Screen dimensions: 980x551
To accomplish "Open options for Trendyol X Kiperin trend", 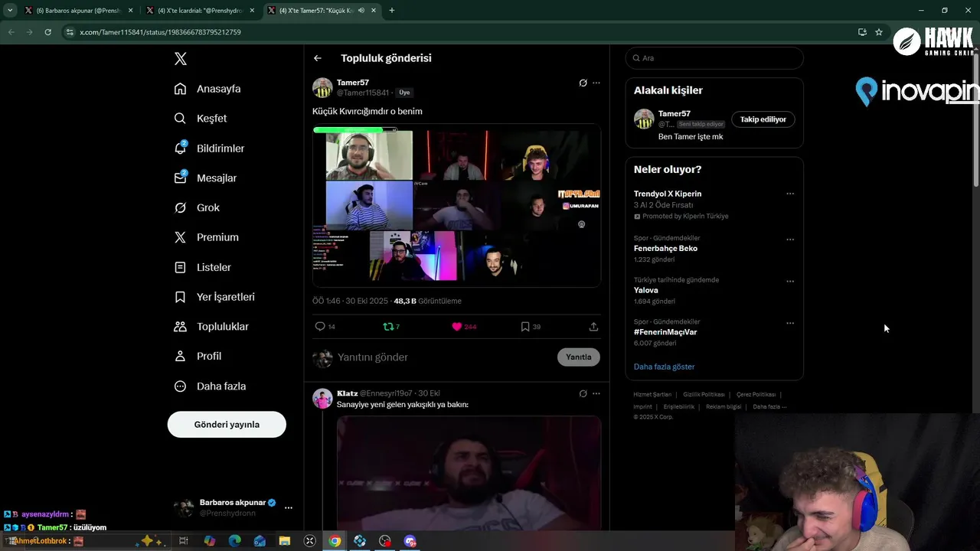I will (790, 194).
